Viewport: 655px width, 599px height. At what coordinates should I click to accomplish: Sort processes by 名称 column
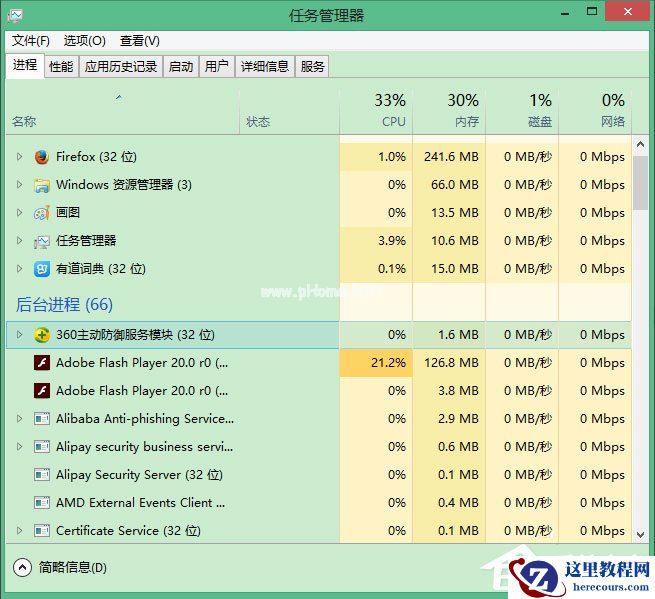click(x=122, y=112)
